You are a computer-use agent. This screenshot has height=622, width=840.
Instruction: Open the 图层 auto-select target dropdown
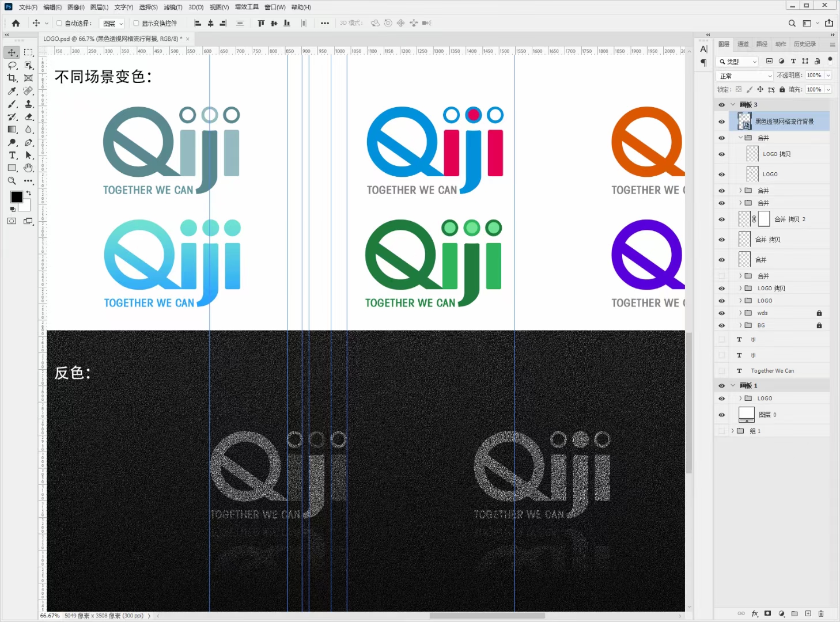(x=113, y=24)
